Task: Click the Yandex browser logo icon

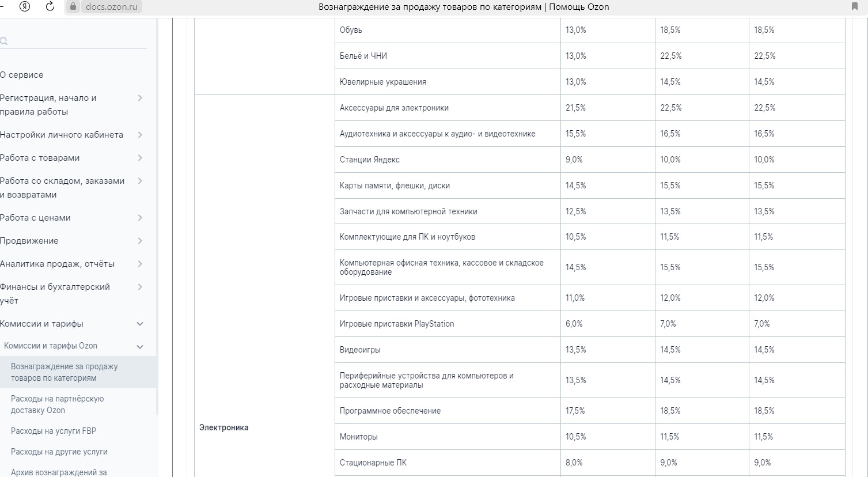Action: click(x=25, y=7)
